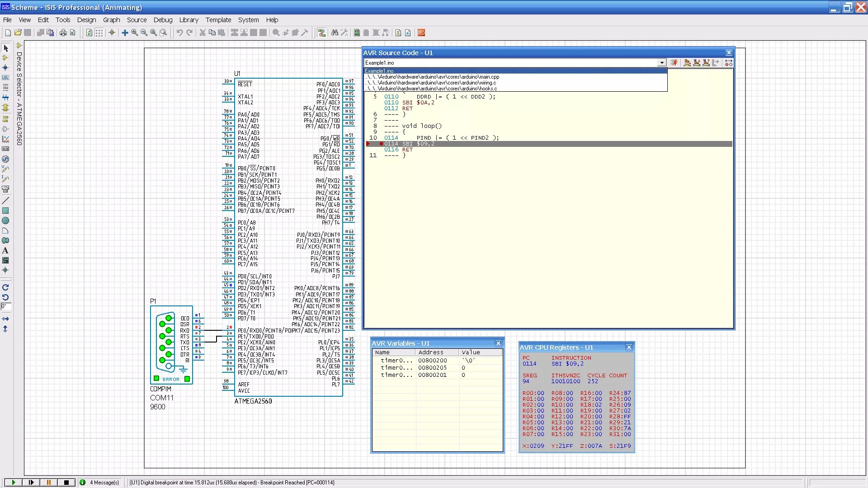This screenshot has width=868, height=488.
Task: Close the AVR Source Code window
Action: coord(729,53)
